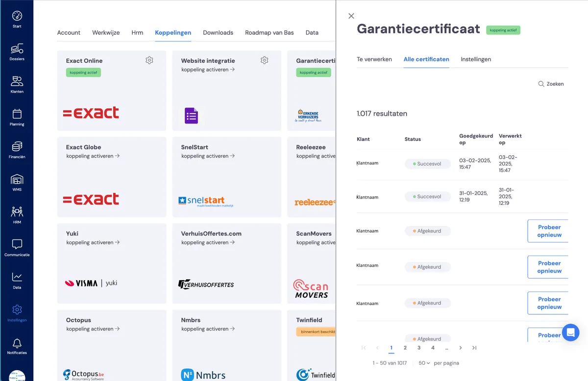
Task: Click first Probeer opnieuw button
Action: pos(548,231)
